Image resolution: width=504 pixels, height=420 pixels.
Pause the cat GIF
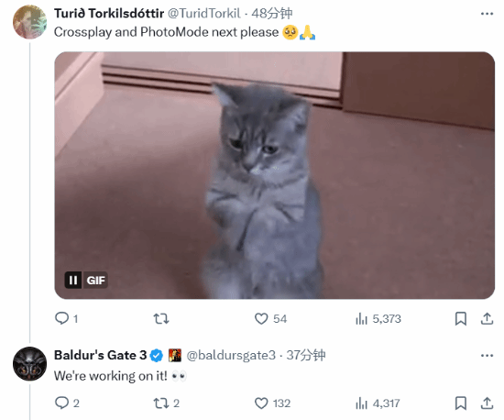73,280
